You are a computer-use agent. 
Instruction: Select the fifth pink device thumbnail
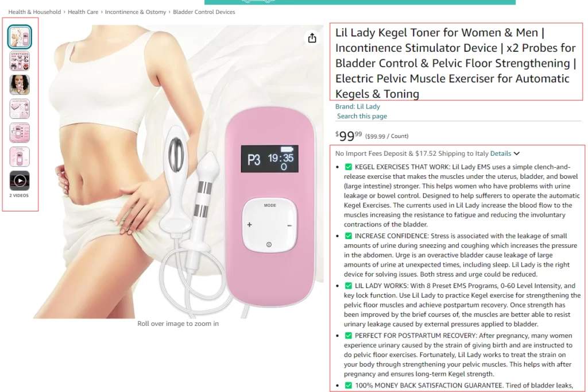coord(20,133)
